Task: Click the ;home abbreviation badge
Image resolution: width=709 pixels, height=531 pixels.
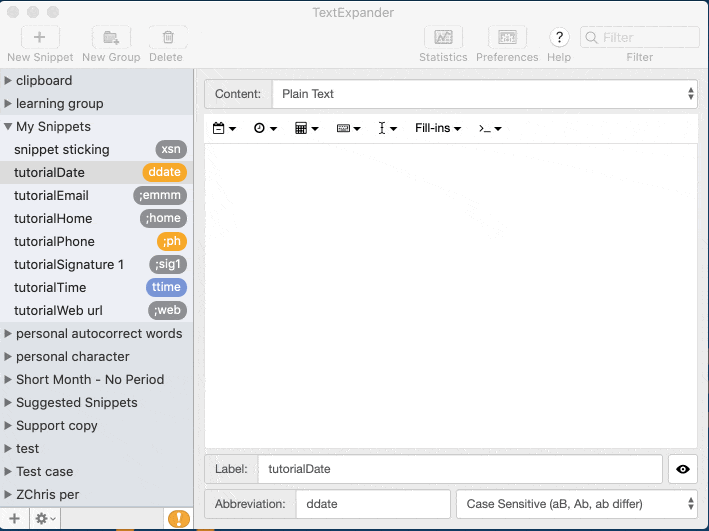Action: pyautogui.click(x=163, y=218)
